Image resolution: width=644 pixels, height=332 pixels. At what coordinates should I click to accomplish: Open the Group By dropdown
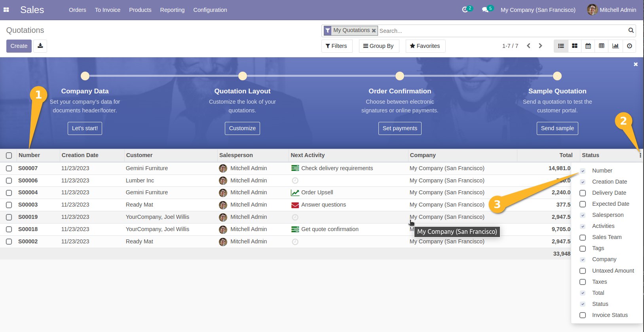coord(378,46)
